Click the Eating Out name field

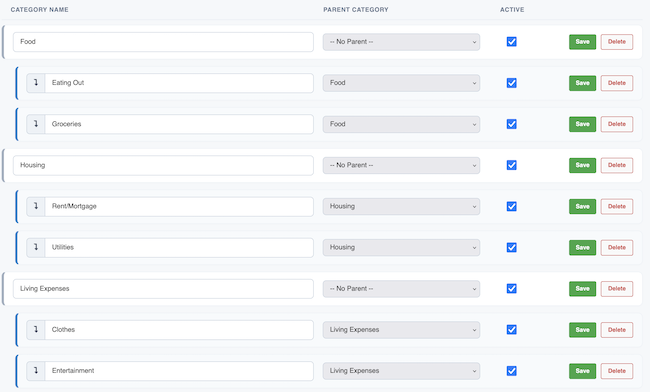179,83
